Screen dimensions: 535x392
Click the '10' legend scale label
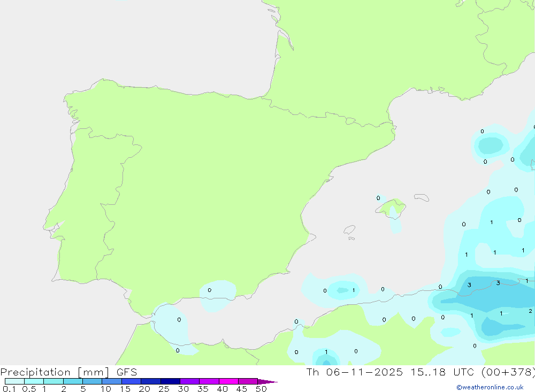(x=106, y=389)
